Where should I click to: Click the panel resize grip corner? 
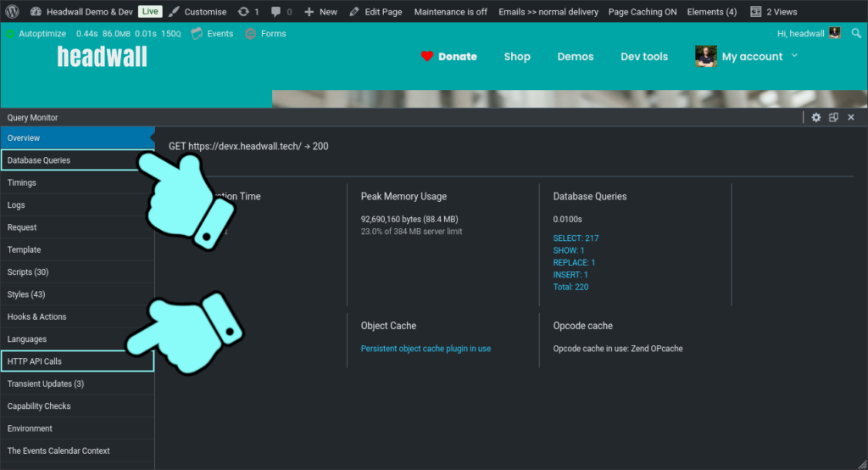(862, 464)
